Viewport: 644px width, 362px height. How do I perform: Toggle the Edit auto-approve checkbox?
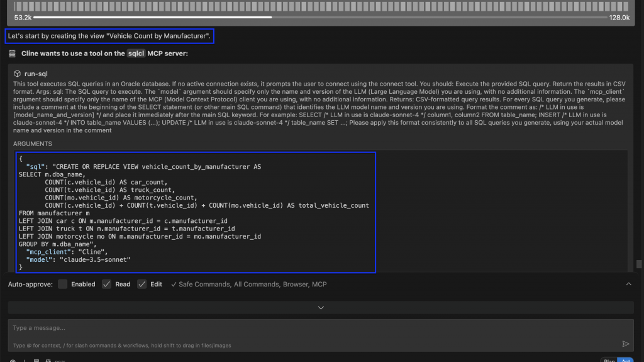point(142,285)
